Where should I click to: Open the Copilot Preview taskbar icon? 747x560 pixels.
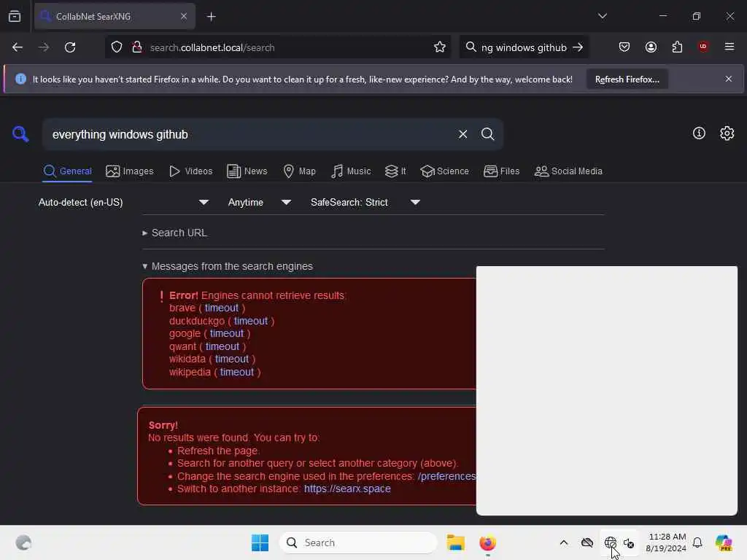(x=724, y=542)
